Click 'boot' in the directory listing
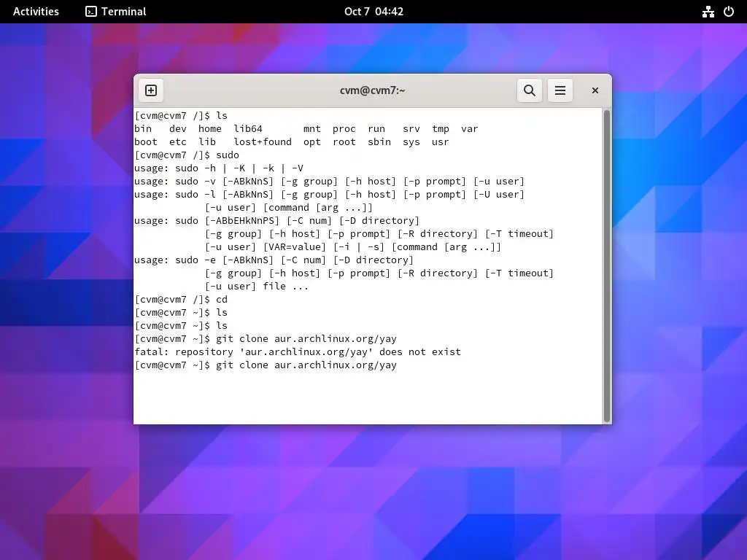Image resolution: width=747 pixels, height=560 pixels. coord(146,142)
